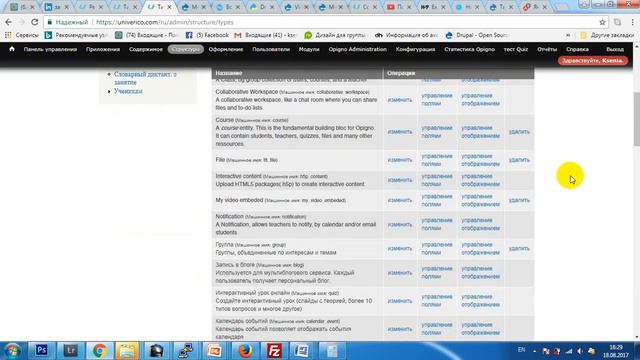The image size is (640, 360).
Task: Close the active univerico browser tab
Action: [169, 7]
